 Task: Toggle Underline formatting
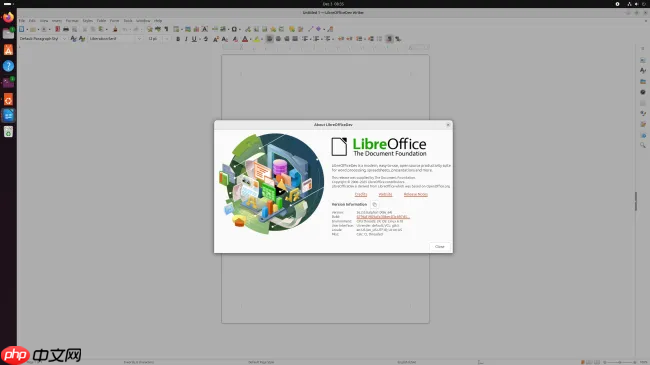click(194, 39)
